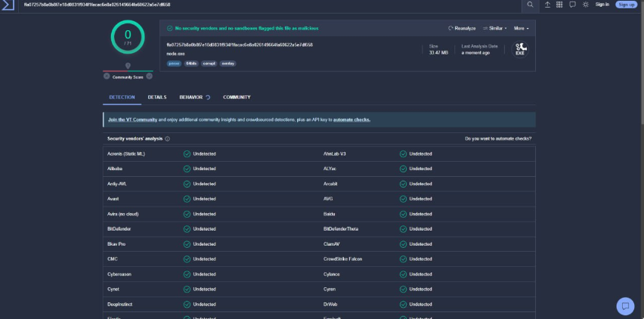Click the hash search input field
This screenshot has width=644, height=319.
271,5
